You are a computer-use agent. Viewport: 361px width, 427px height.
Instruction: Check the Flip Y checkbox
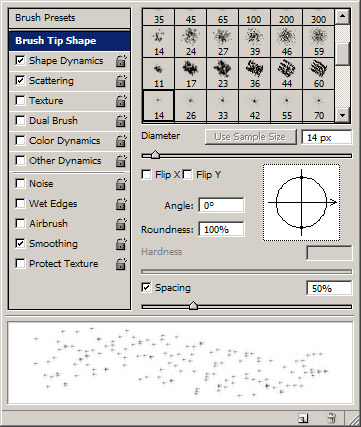[187, 174]
